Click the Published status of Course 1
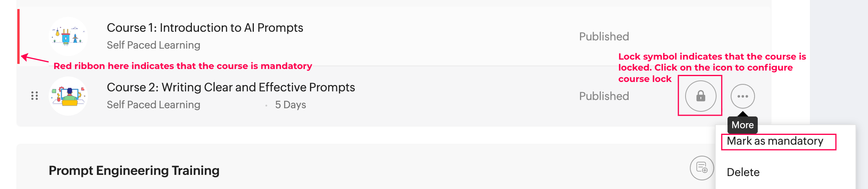The width and height of the screenshot is (868, 189). tap(604, 36)
